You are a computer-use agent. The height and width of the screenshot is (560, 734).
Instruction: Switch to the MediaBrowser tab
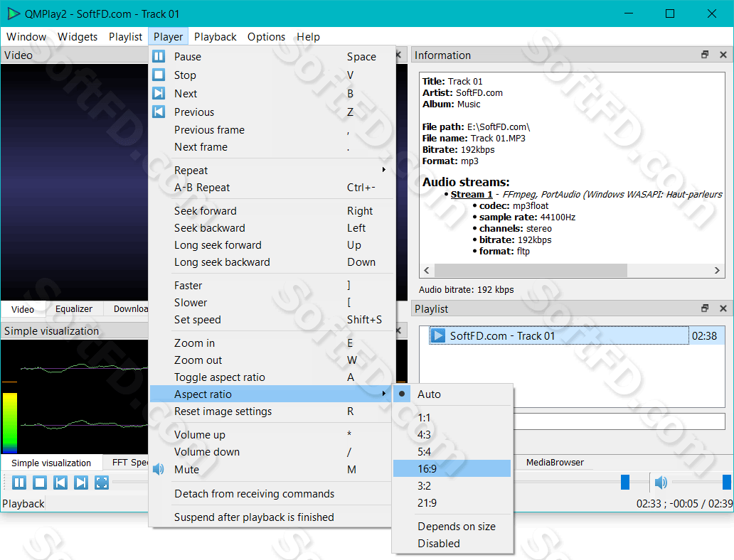coord(555,462)
